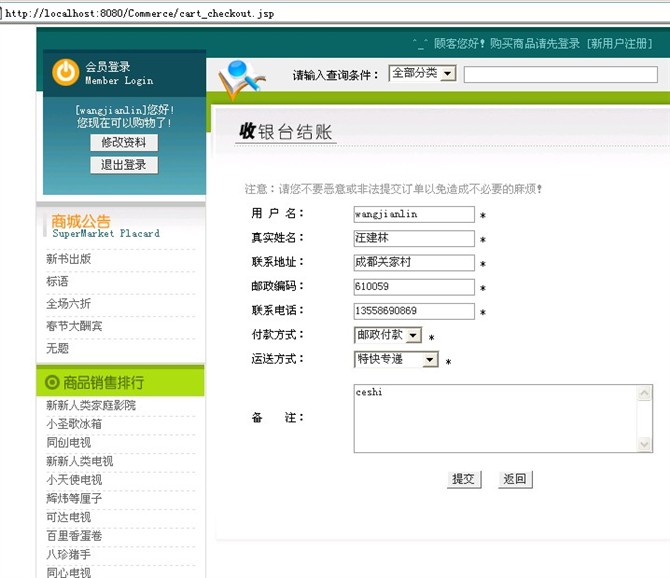Submit the checkout form with 提交
The image size is (670, 578).
464,479
